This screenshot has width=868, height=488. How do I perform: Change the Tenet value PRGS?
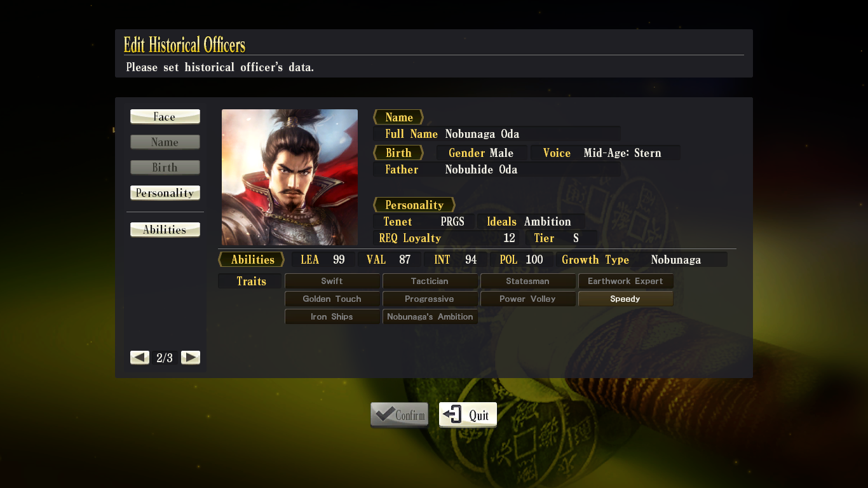453,222
